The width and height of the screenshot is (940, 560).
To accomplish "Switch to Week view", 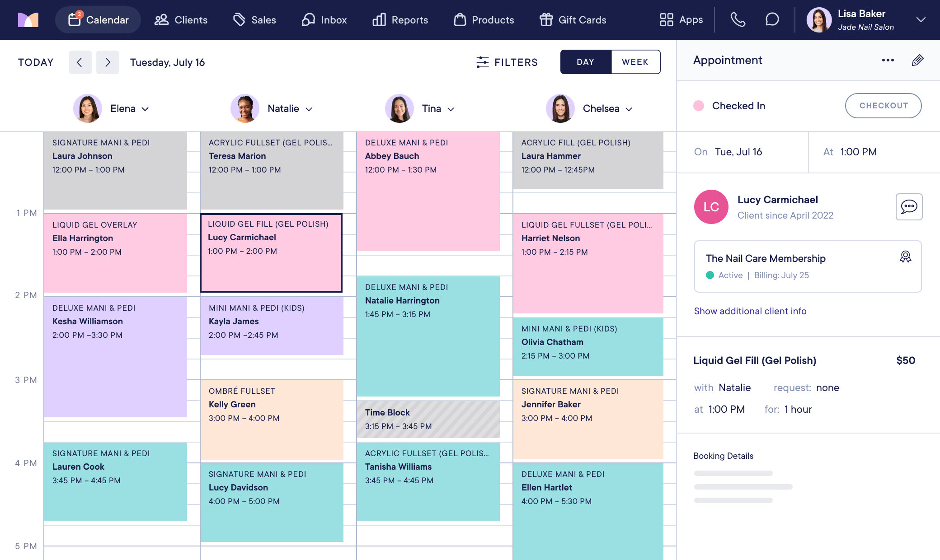I will point(635,62).
